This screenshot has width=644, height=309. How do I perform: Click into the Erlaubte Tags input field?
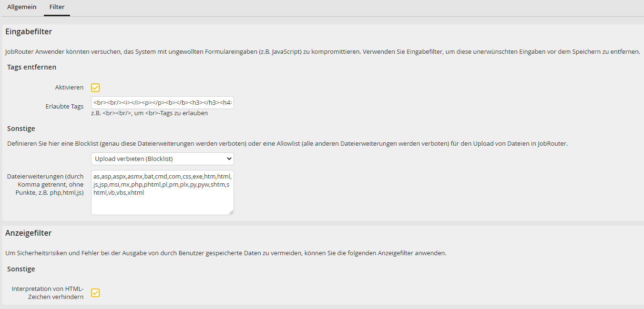(x=162, y=103)
